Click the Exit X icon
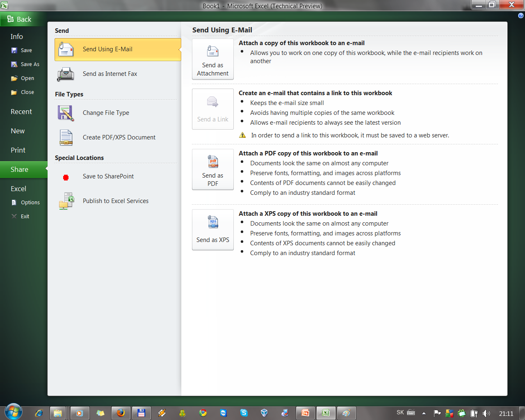This screenshot has height=420, width=525. coord(14,217)
